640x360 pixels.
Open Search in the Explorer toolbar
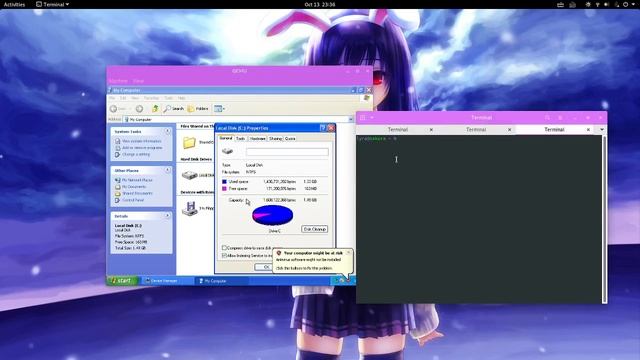174,109
